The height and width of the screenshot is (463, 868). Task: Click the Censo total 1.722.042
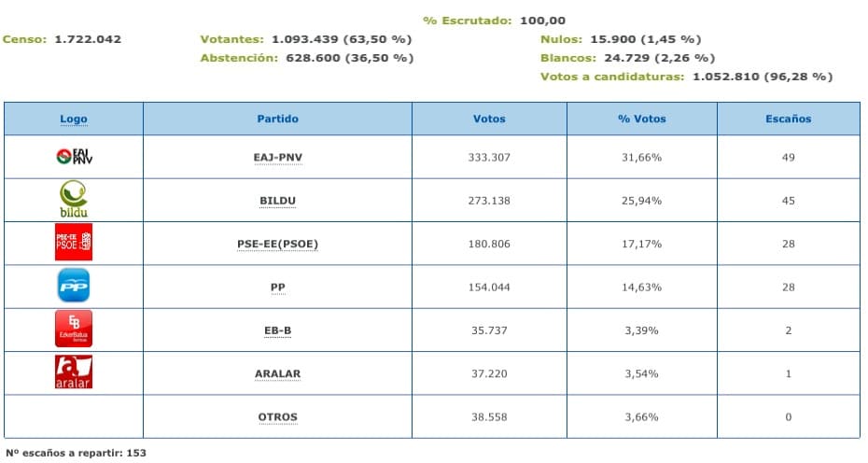point(88,39)
